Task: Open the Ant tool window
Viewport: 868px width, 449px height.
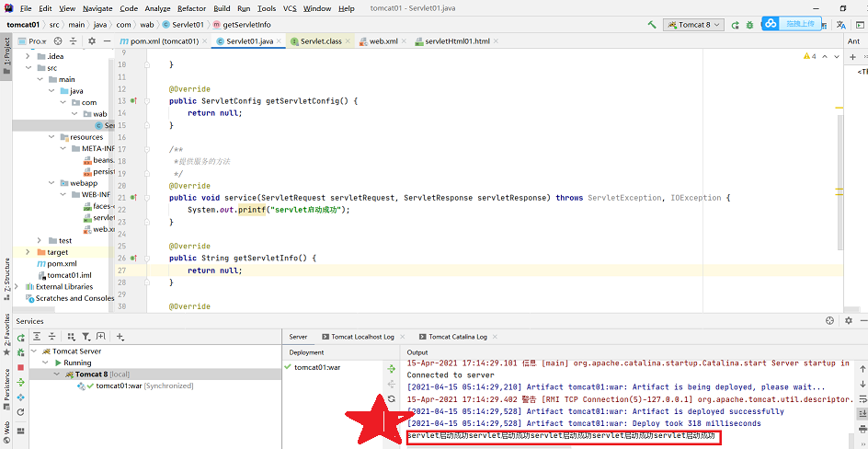Action: click(853, 41)
